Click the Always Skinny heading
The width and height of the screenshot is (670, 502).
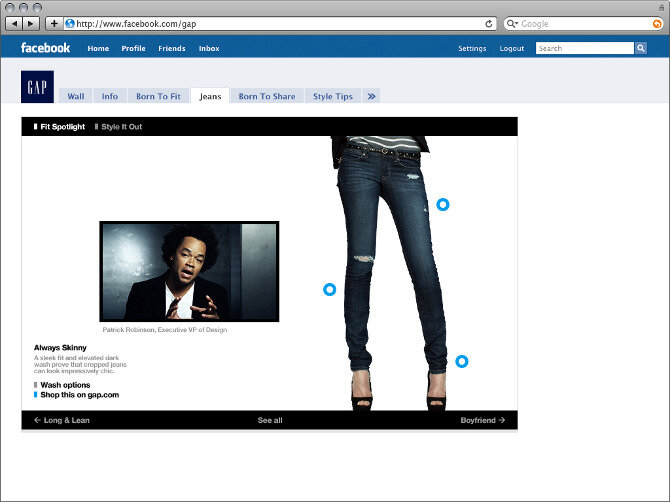pos(60,347)
